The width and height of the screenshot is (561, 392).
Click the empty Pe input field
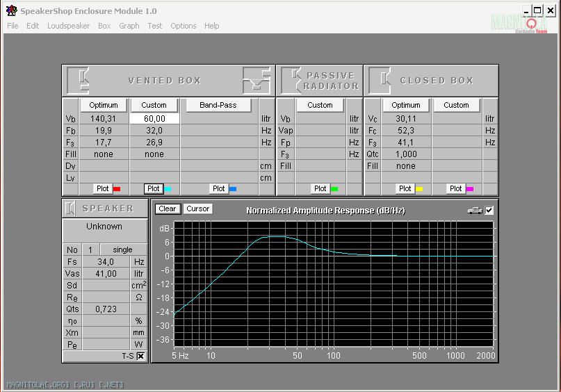pos(106,345)
